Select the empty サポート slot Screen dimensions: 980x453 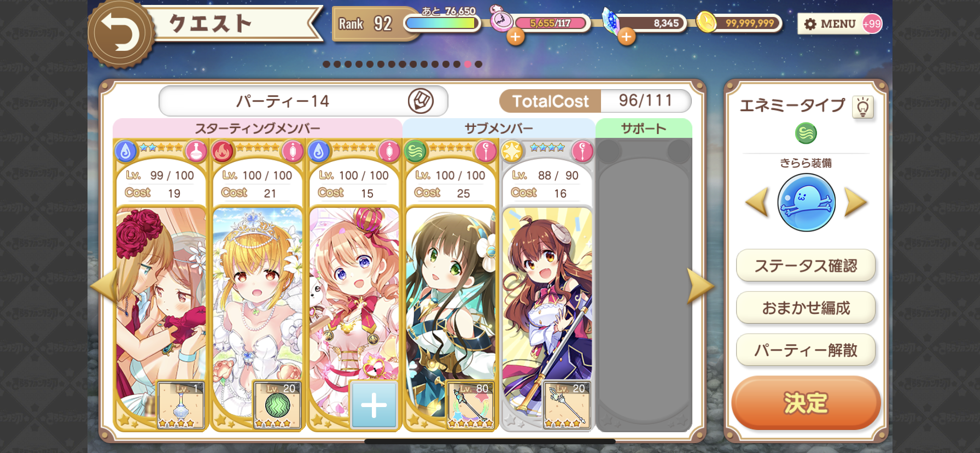point(644,284)
